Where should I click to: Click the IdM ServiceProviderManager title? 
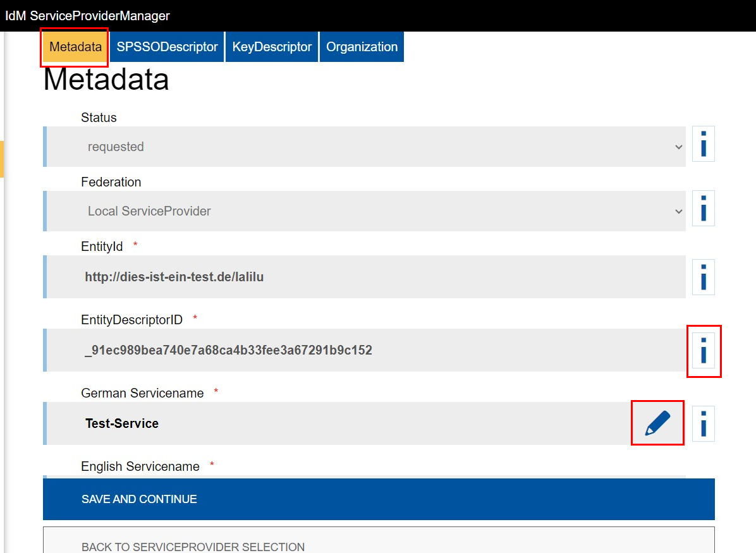click(x=87, y=15)
